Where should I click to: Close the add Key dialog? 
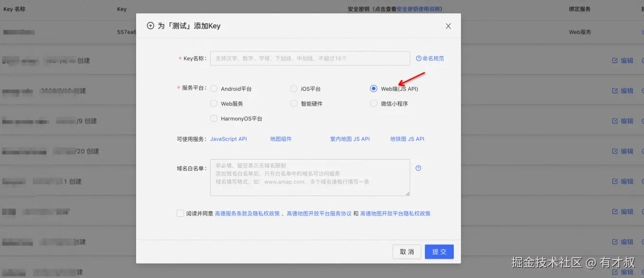tap(448, 26)
